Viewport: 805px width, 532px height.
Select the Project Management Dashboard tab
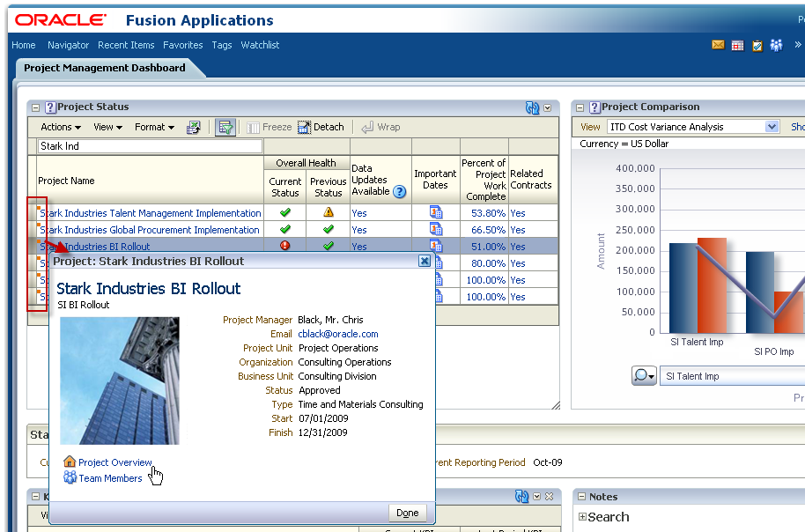point(105,68)
